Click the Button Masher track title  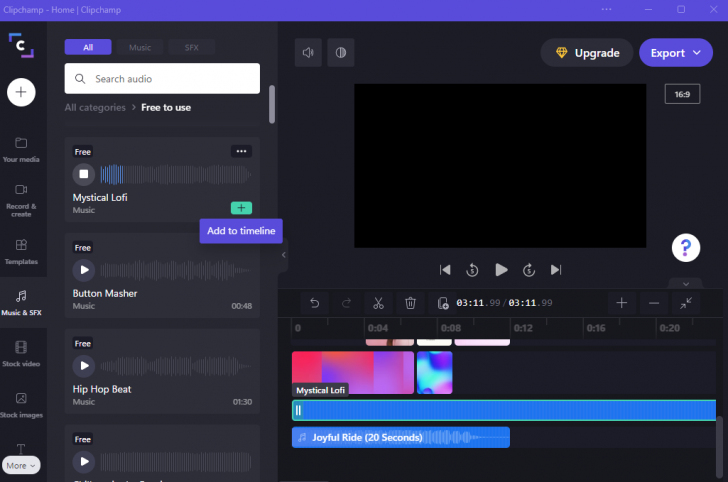(x=105, y=293)
